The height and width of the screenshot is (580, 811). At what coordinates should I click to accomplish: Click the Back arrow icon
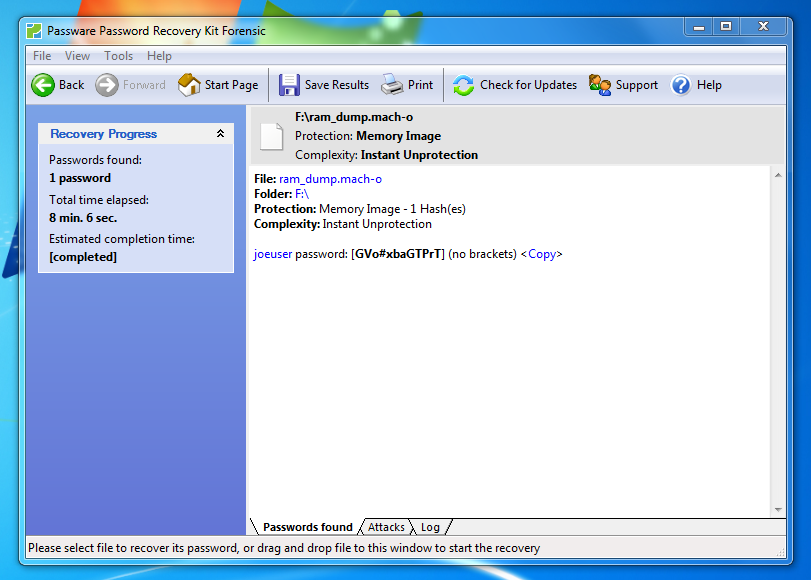(x=43, y=85)
